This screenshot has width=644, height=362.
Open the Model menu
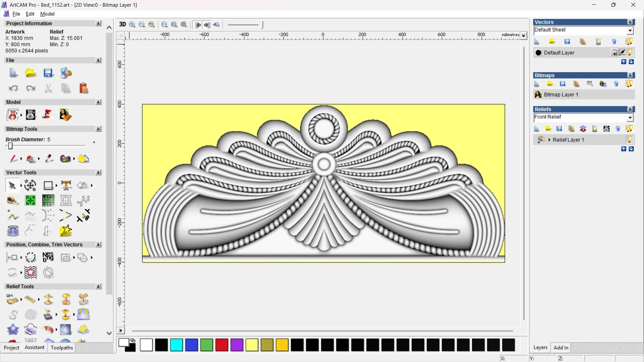click(x=47, y=14)
